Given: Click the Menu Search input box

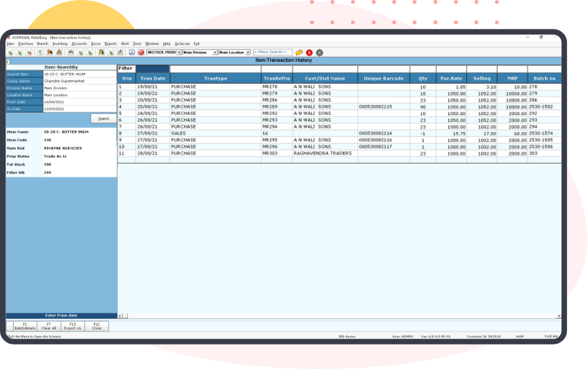Looking at the screenshot, I should click(272, 52).
